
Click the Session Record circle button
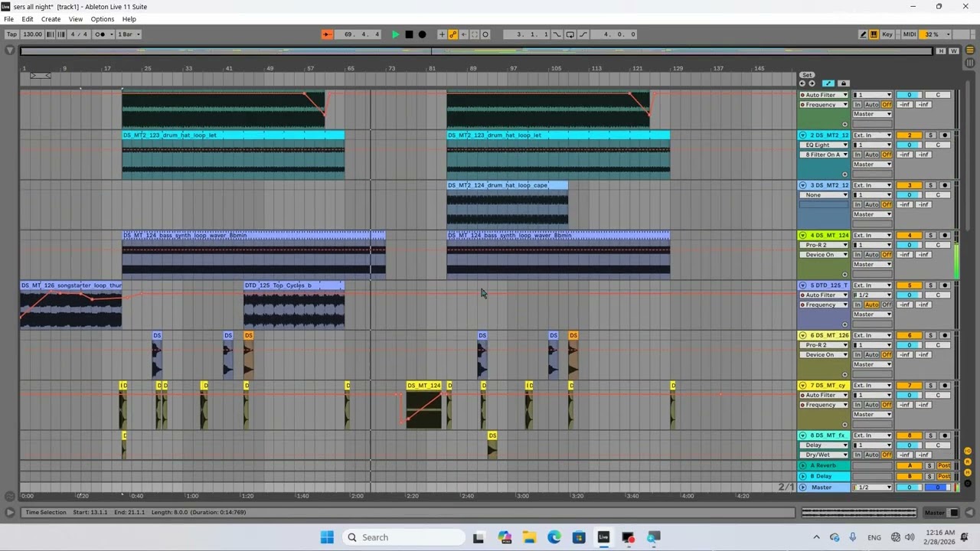(x=485, y=34)
